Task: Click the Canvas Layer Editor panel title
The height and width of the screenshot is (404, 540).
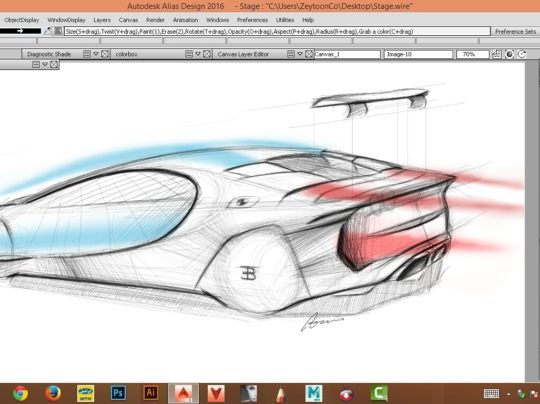Action: (243, 54)
